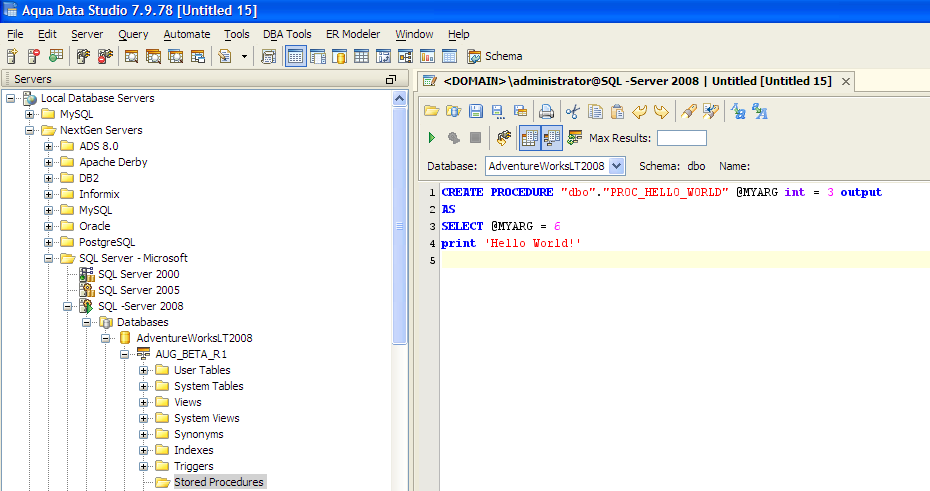
Task: Click the Print icon in editor toolbar
Action: [546, 111]
